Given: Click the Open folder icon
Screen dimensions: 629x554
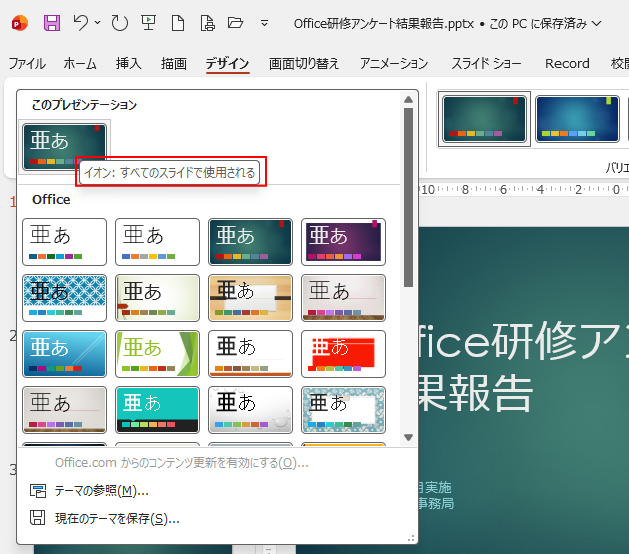Looking at the screenshot, I should [x=235, y=22].
